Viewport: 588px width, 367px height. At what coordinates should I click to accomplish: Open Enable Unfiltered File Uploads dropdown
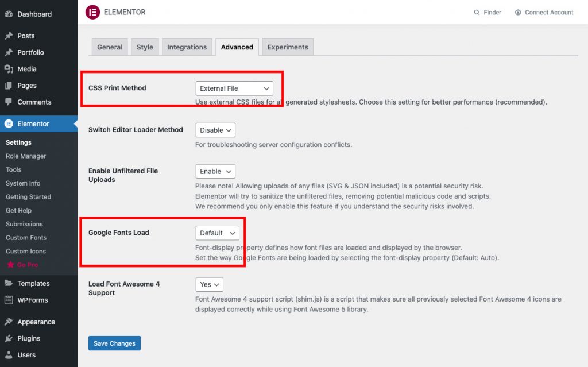click(215, 172)
